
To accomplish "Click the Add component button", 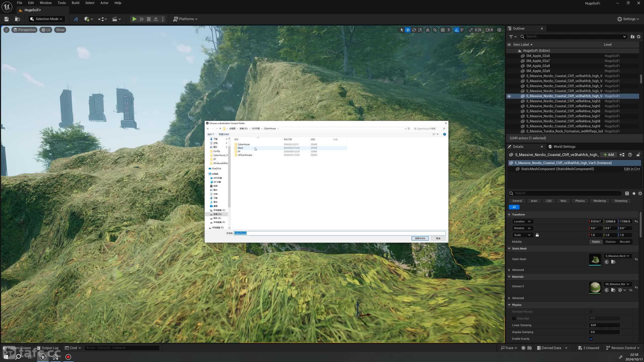I will point(609,155).
